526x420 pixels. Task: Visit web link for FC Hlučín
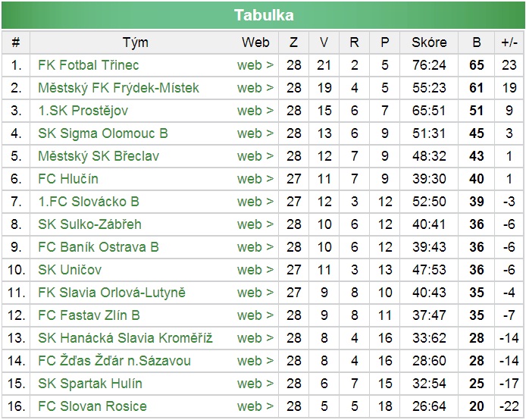255,179
